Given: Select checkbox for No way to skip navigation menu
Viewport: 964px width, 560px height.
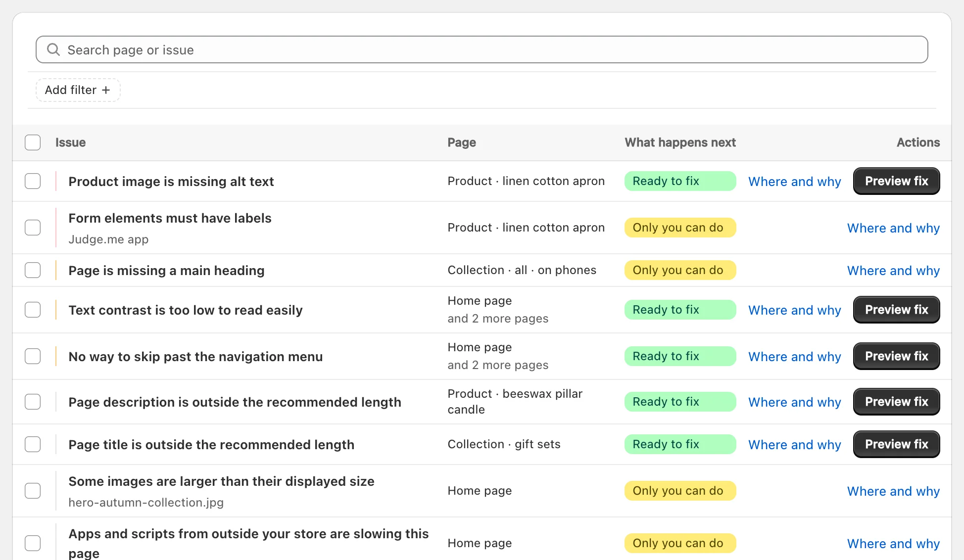Looking at the screenshot, I should pyautogui.click(x=33, y=356).
